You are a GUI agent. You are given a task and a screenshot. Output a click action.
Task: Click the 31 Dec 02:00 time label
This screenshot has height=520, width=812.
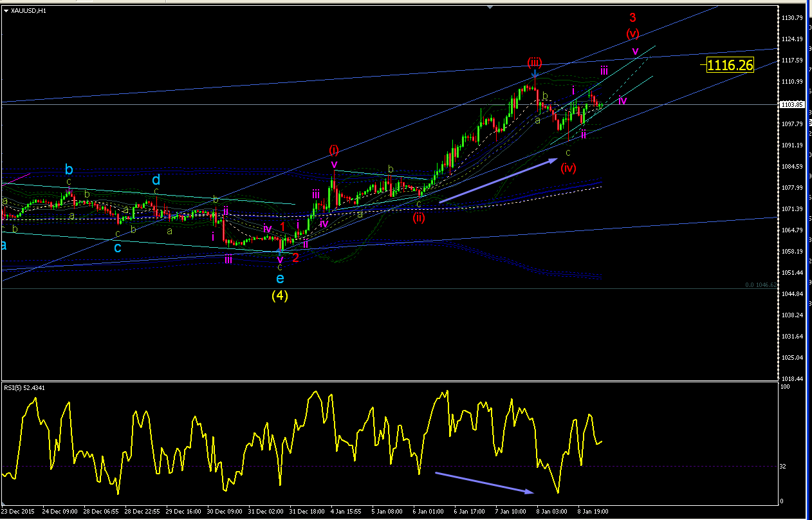pyautogui.click(x=264, y=512)
